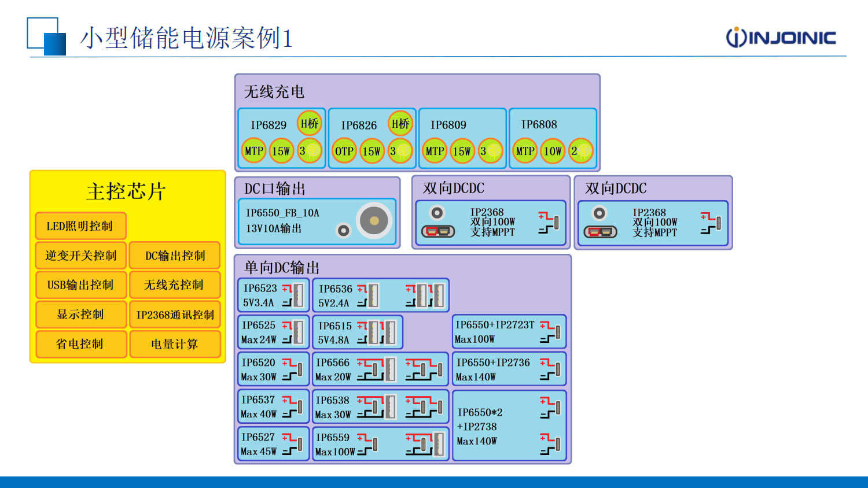Click the 2-coil badge under IP6808
The height and width of the screenshot is (488, 868).
coord(580,151)
